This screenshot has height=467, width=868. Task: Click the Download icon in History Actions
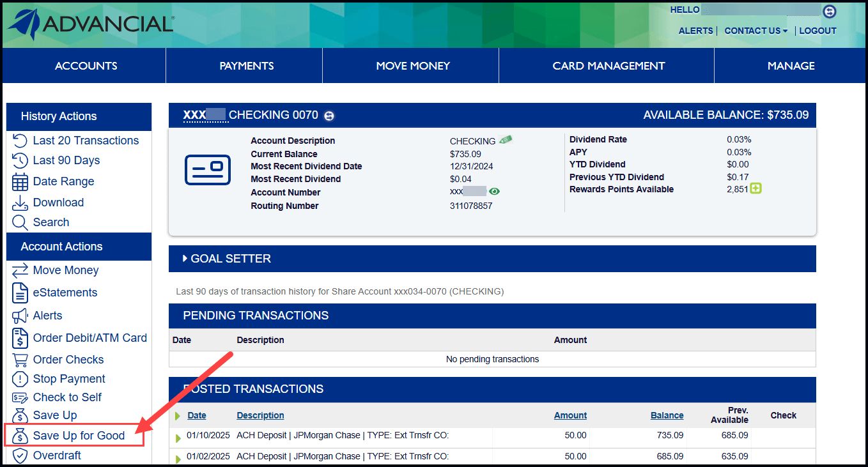pyautogui.click(x=20, y=203)
